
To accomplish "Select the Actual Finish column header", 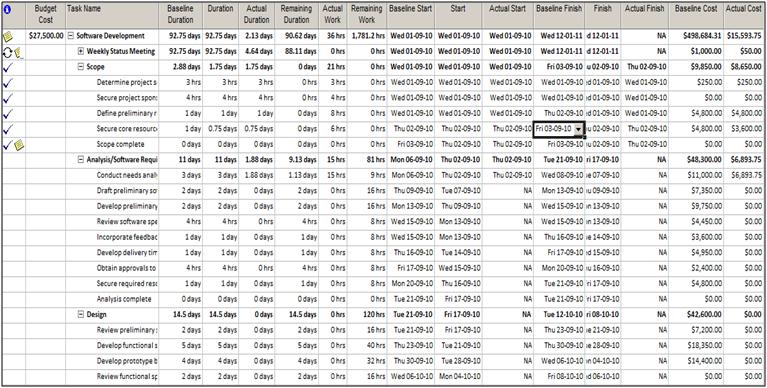I will 645,15.
